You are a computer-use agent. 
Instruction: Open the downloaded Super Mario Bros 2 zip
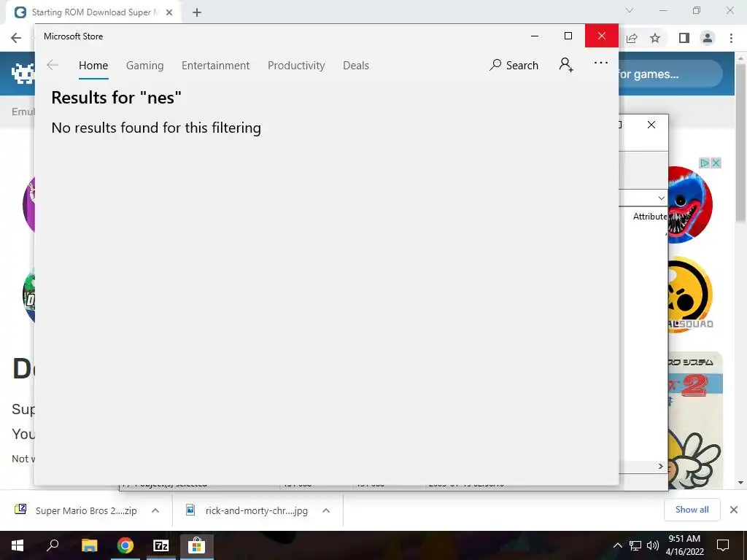(x=76, y=510)
